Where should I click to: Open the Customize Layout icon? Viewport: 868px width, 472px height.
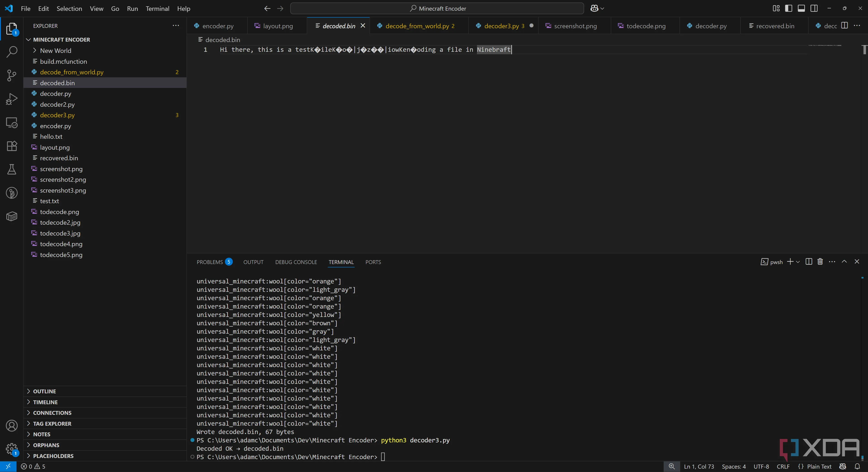tap(776, 8)
